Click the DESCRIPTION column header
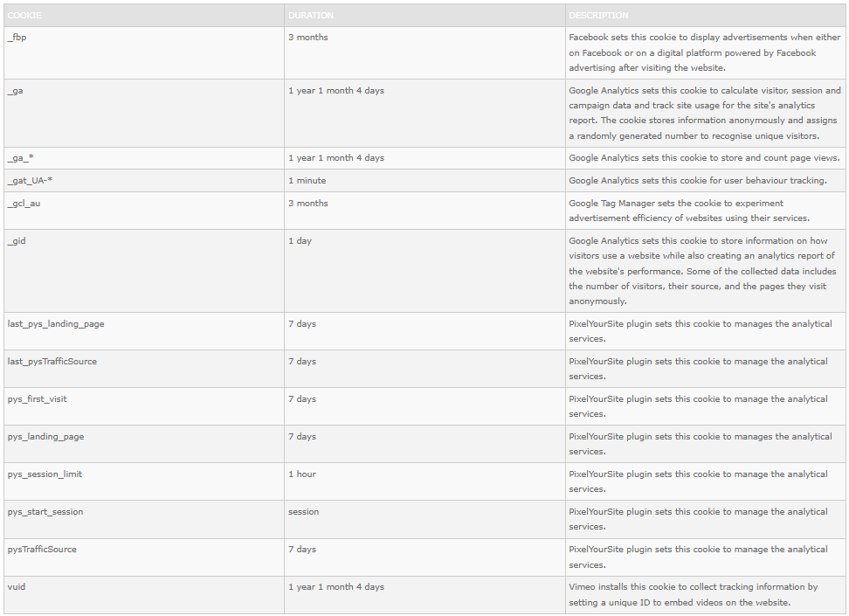The height and width of the screenshot is (616, 849). pyautogui.click(x=598, y=15)
